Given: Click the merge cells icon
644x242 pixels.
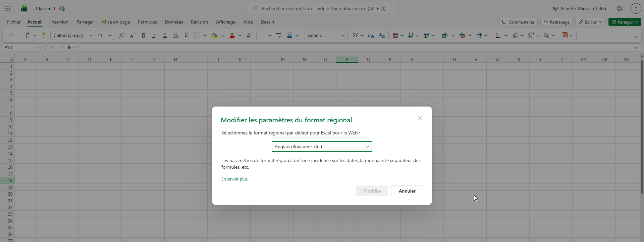Looking at the screenshot, I should tap(289, 35).
